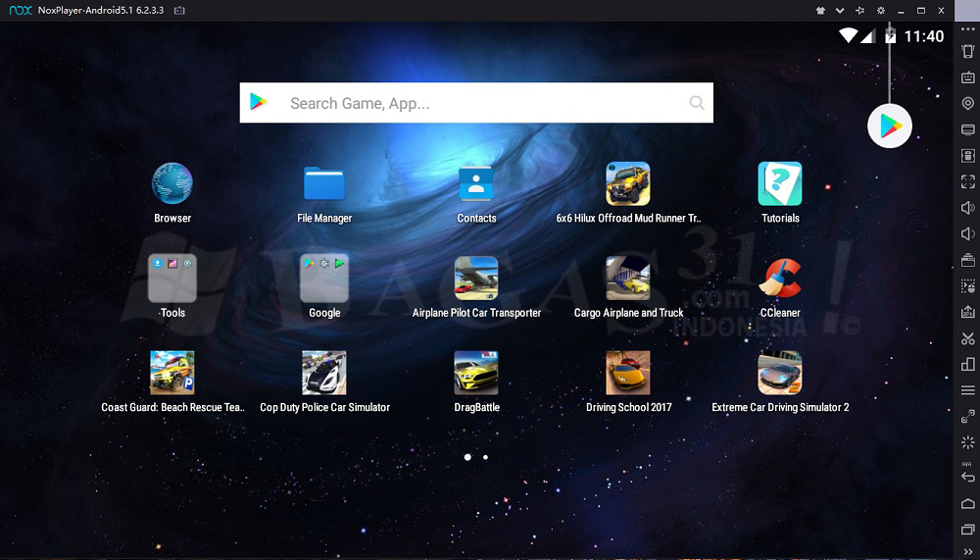
Task: Switch to the second home screen page dot
Action: point(486,457)
